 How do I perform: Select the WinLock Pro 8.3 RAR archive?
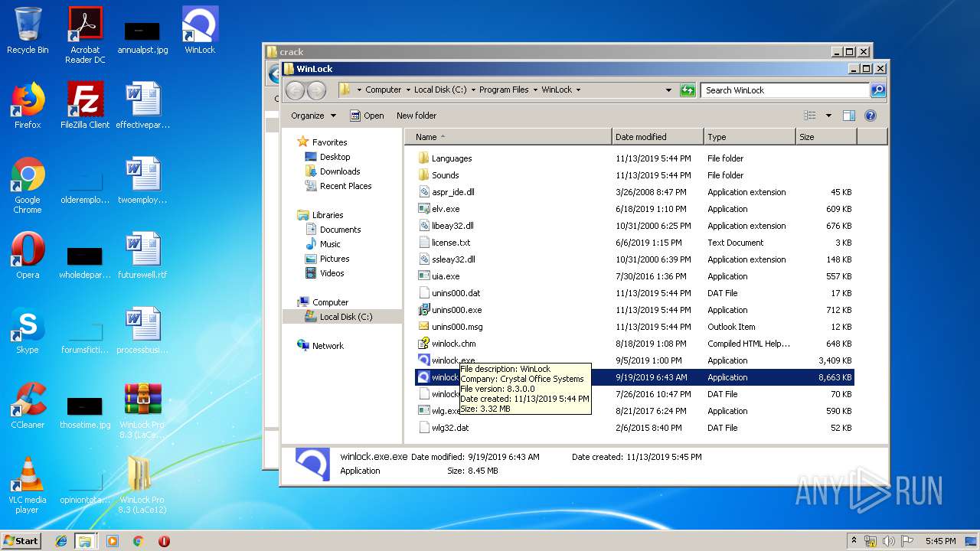point(142,410)
